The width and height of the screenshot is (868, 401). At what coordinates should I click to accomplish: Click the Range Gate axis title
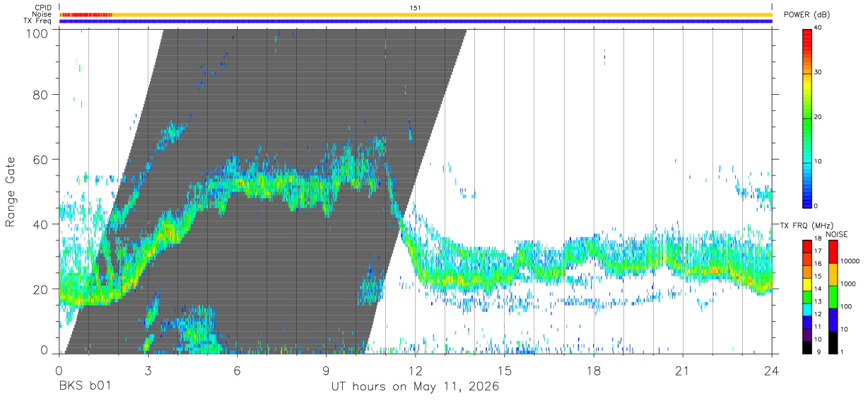click(11, 192)
